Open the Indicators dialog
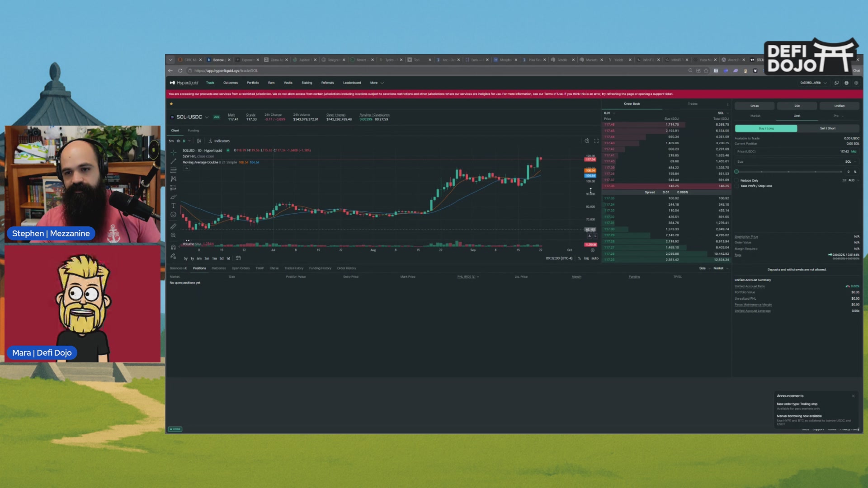Image resolution: width=868 pixels, height=488 pixels. (219, 141)
